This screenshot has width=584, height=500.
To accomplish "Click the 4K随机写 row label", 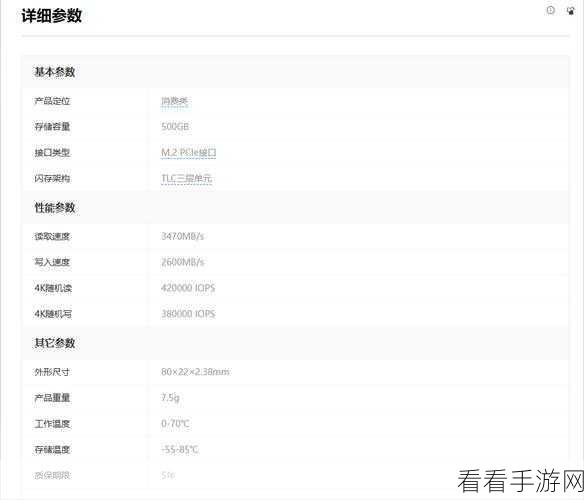I will (53, 314).
